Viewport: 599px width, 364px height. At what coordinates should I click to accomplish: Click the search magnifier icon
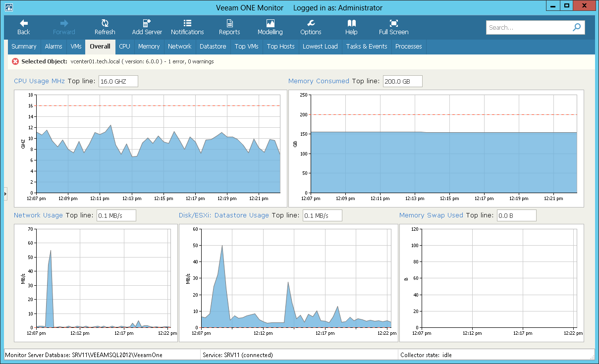(x=577, y=28)
